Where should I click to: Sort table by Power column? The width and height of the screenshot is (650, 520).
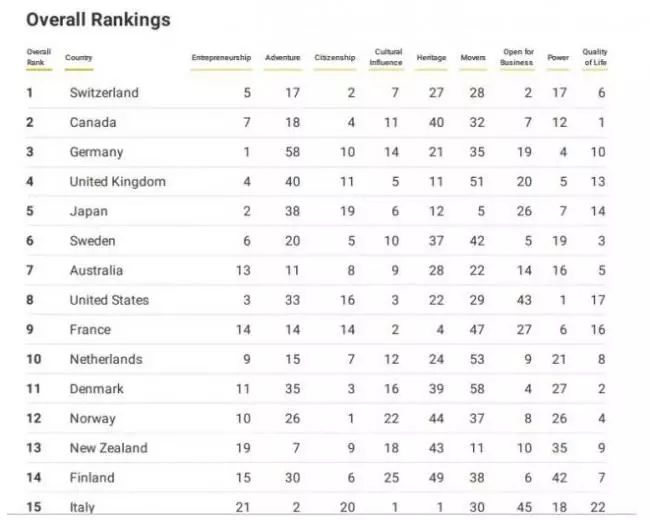(558, 58)
